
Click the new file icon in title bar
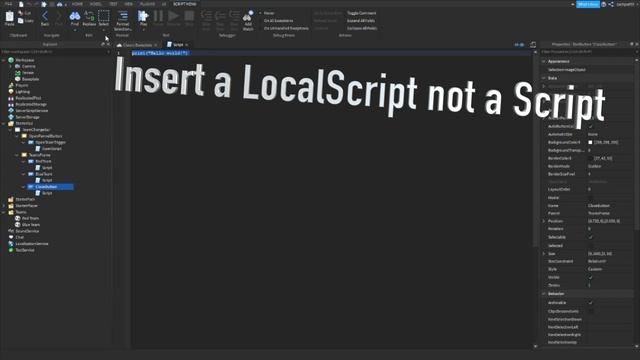coord(21,4)
